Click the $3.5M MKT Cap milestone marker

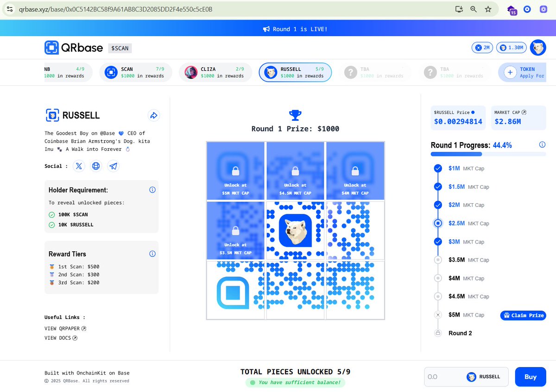pyautogui.click(x=438, y=260)
